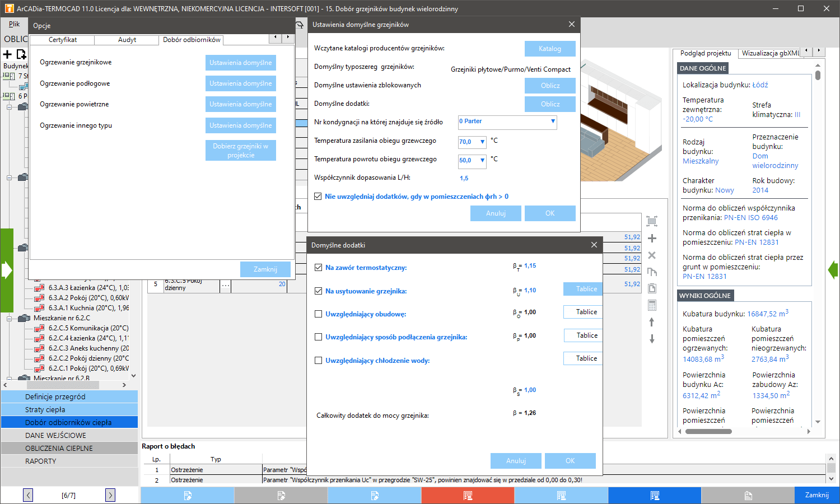The width and height of the screenshot is (840, 504).
Task: Click the red table icon in the bottom bar
Action: coord(468,496)
